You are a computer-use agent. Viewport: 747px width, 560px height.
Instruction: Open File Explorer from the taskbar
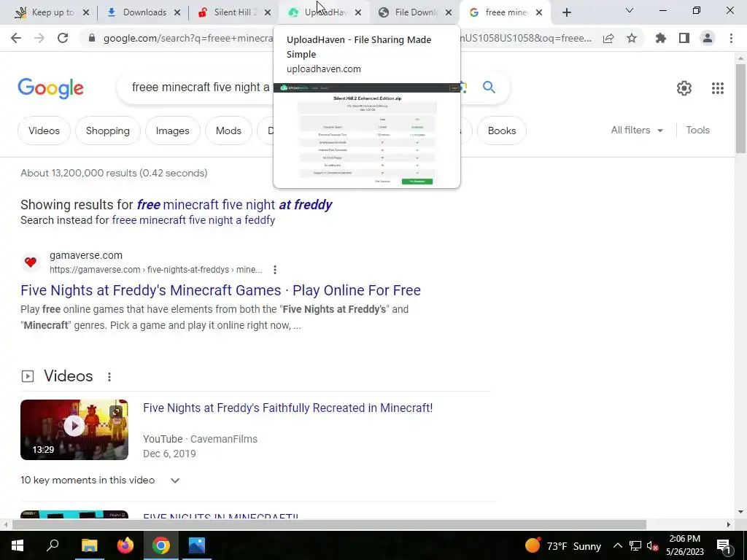coord(89,545)
